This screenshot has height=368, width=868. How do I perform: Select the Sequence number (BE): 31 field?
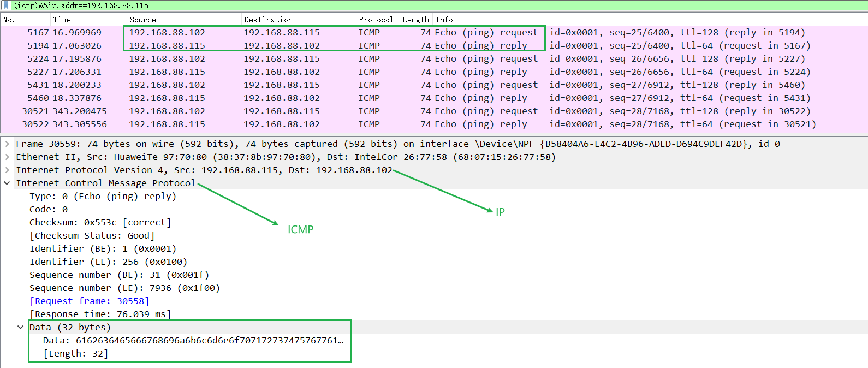point(119,275)
